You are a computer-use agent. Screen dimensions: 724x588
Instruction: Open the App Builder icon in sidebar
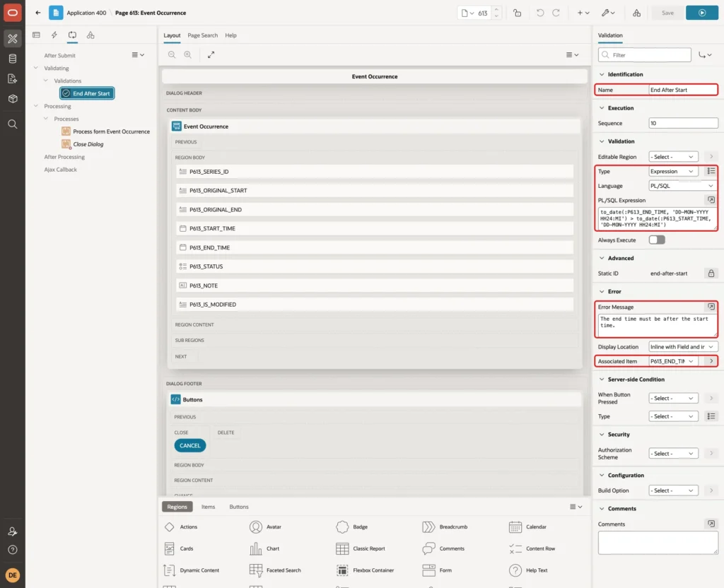[x=13, y=39]
